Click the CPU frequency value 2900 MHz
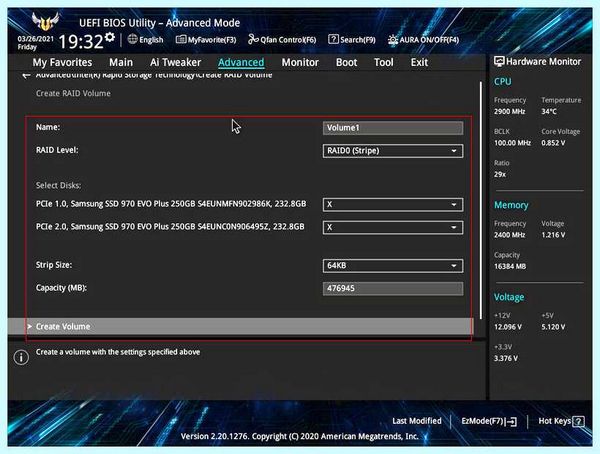The image size is (600, 454). point(509,111)
